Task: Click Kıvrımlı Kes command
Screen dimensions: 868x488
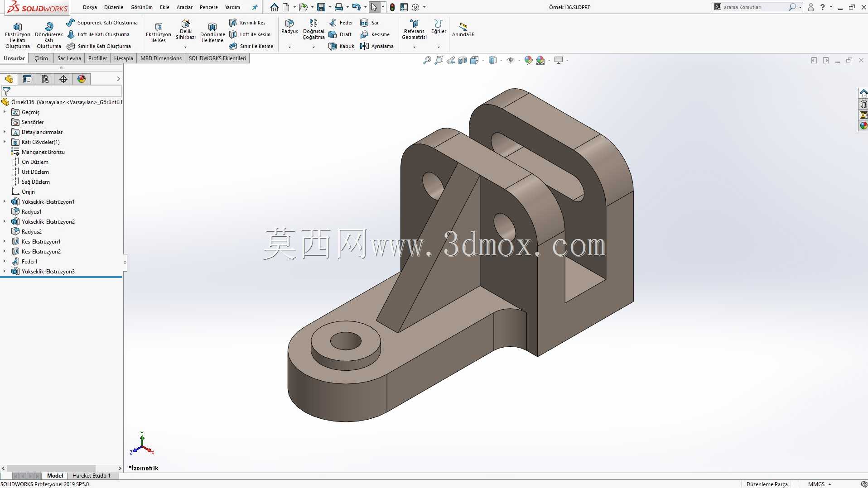Action: (x=247, y=23)
